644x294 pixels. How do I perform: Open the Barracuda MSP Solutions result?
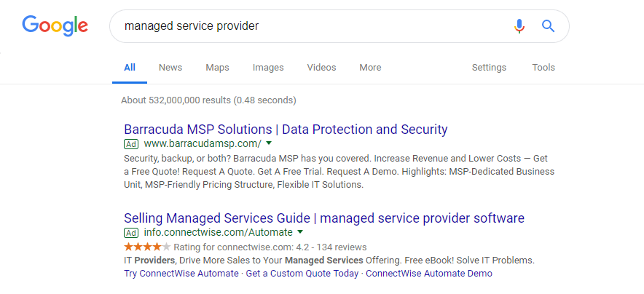point(286,130)
